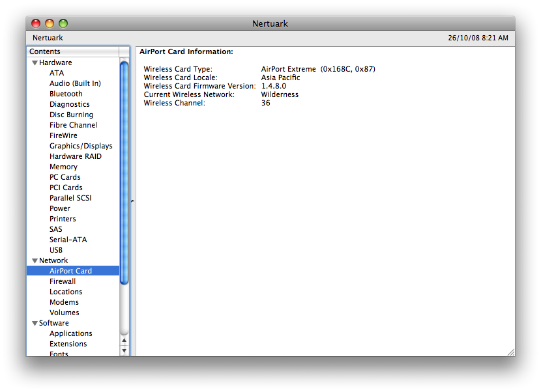Click the Wireless Card Type label

coord(178,69)
